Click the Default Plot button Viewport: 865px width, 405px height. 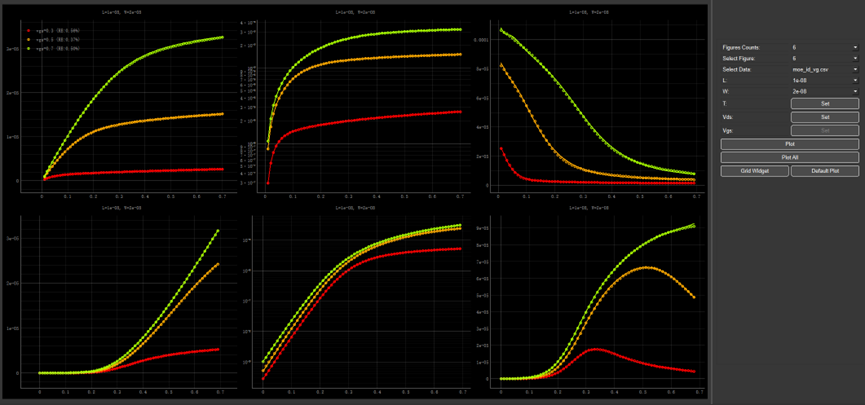824,171
